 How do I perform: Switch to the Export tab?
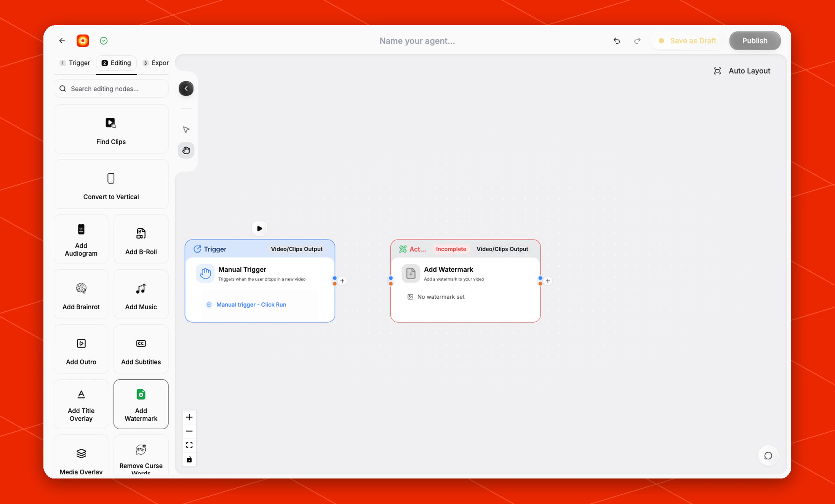coord(156,63)
